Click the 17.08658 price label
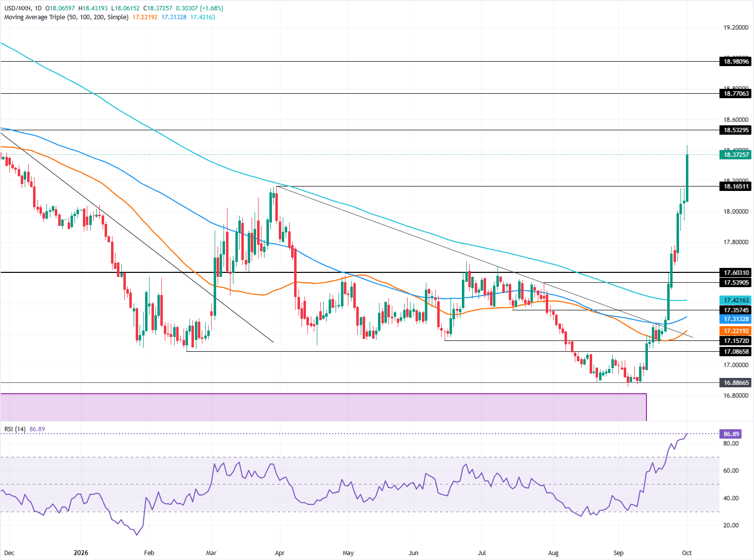 (x=736, y=352)
